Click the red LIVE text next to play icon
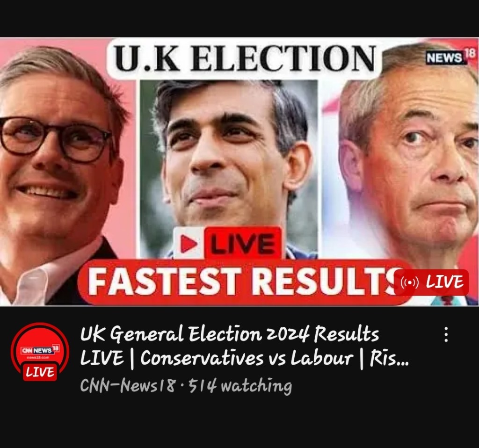This screenshot has width=479, height=448. click(x=243, y=243)
